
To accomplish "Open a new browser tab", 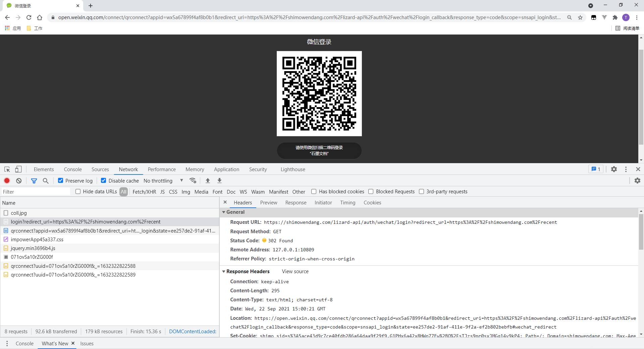I will (x=91, y=6).
